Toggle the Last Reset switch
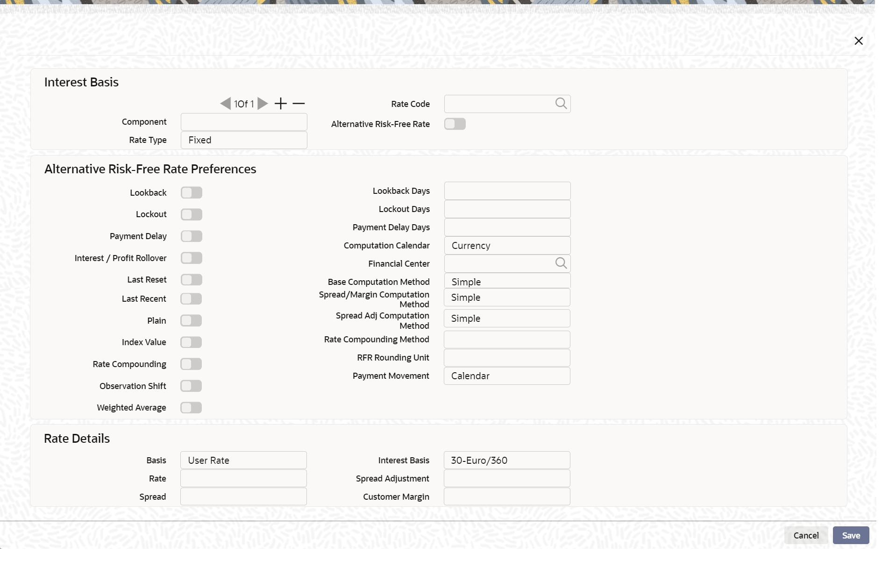Image resolution: width=889 pixels, height=588 pixels. point(192,280)
